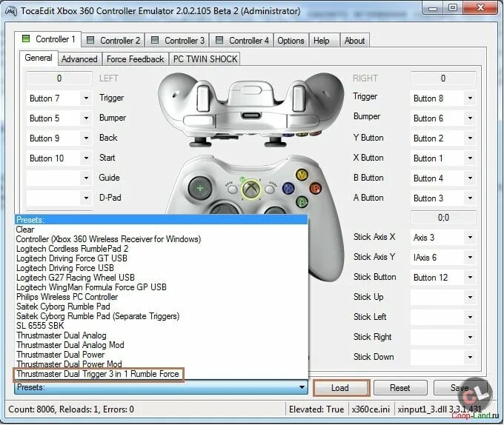Open the Options tab
Viewport: 504px width, 425px height.
tap(291, 41)
